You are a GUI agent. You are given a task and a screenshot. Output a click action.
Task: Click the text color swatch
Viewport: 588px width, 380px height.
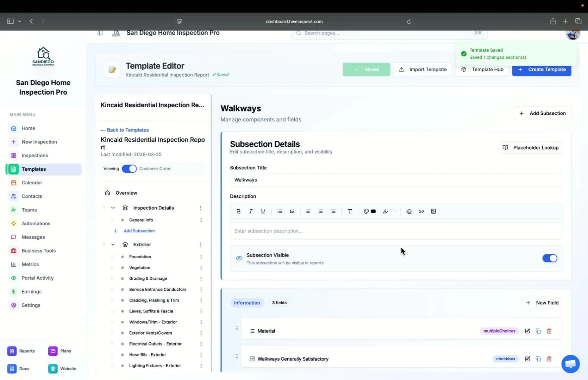coord(374,211)
